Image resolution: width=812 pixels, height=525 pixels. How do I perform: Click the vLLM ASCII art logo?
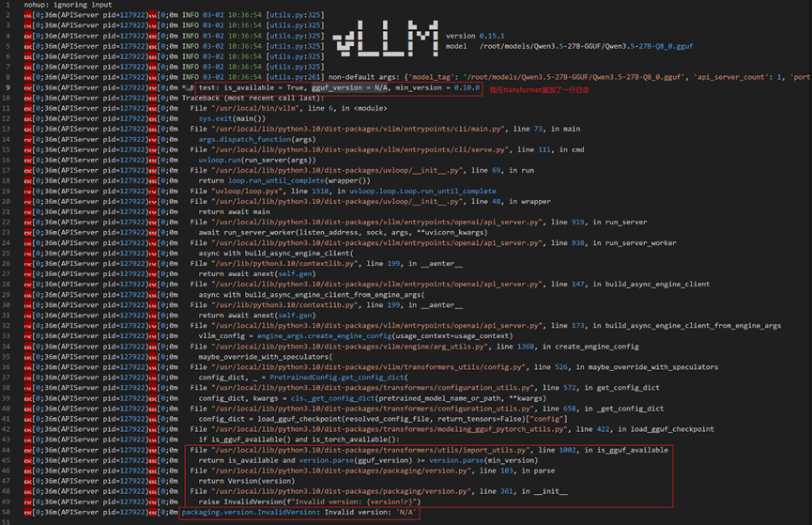(x=385, y=39)
